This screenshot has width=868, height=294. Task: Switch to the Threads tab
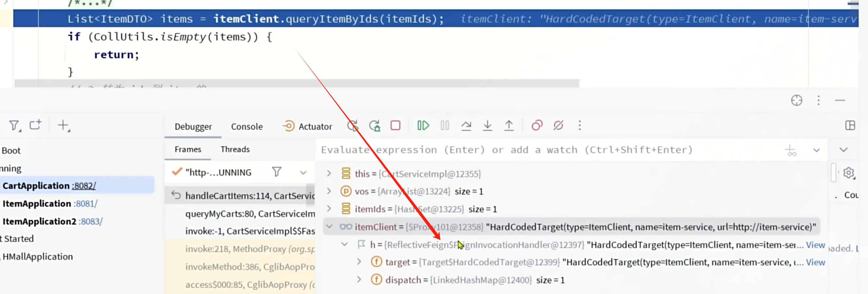[x=235, y=150]
